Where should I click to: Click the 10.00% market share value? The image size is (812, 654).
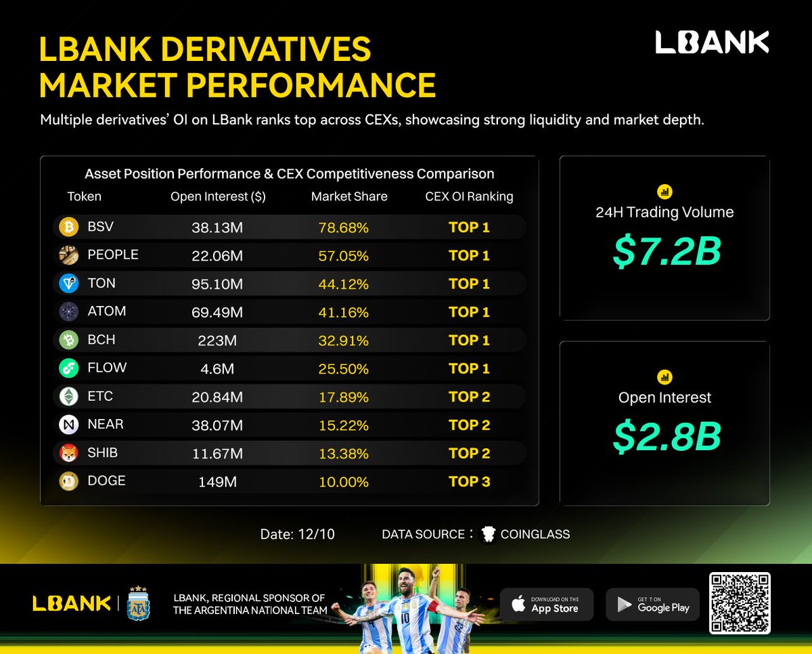point(344,482)
